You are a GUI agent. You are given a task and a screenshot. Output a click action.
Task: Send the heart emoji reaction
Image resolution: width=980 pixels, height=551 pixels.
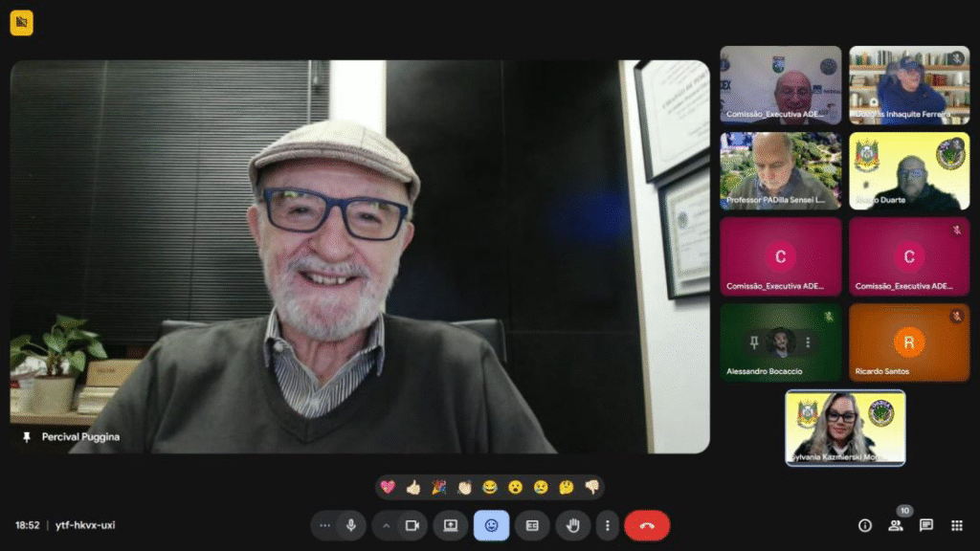[388, 487]
